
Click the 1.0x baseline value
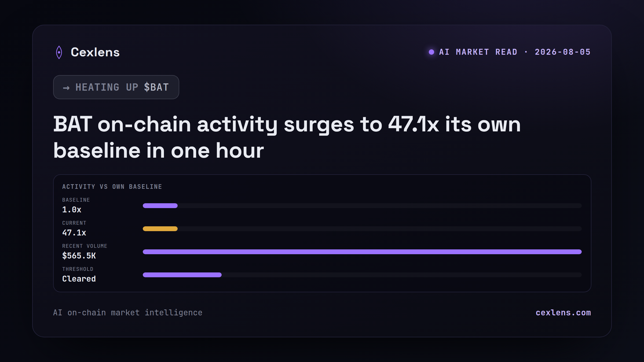(x=72, y=210)
